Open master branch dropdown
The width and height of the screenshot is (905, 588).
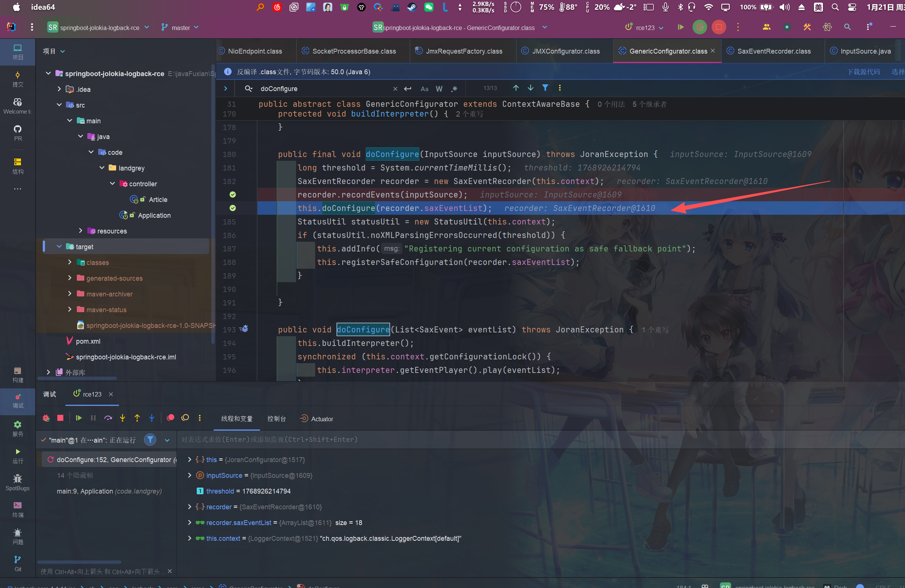click(x=180, y=28)
